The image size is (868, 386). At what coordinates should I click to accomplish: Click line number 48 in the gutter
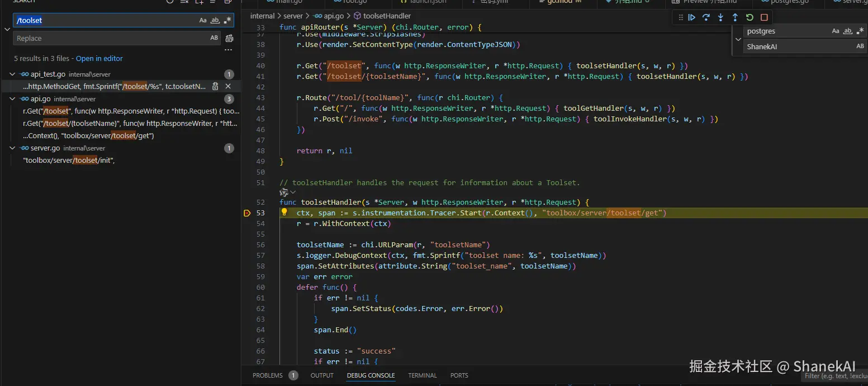tap(260, 150)
